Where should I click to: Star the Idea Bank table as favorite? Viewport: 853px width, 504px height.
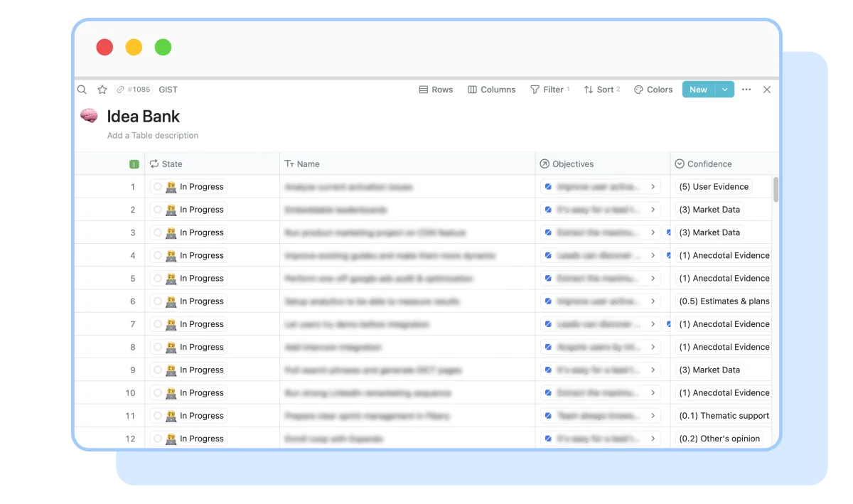coord(102,90)
